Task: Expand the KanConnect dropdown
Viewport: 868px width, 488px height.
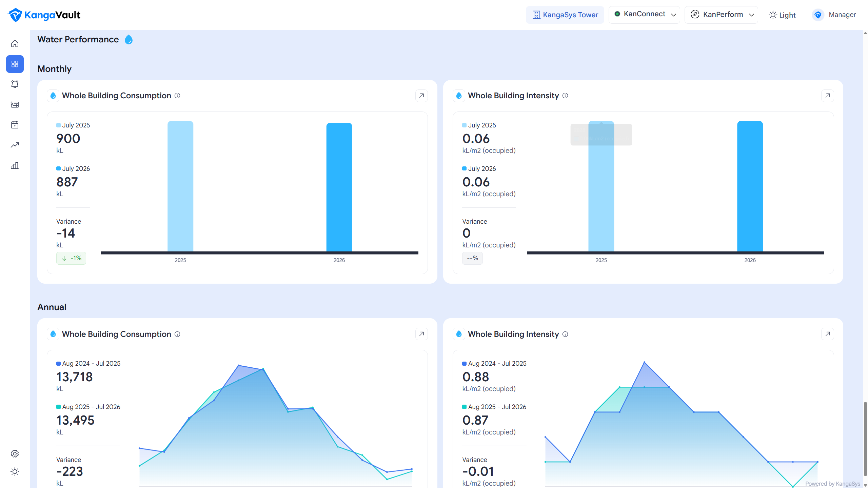Action: 644,15
